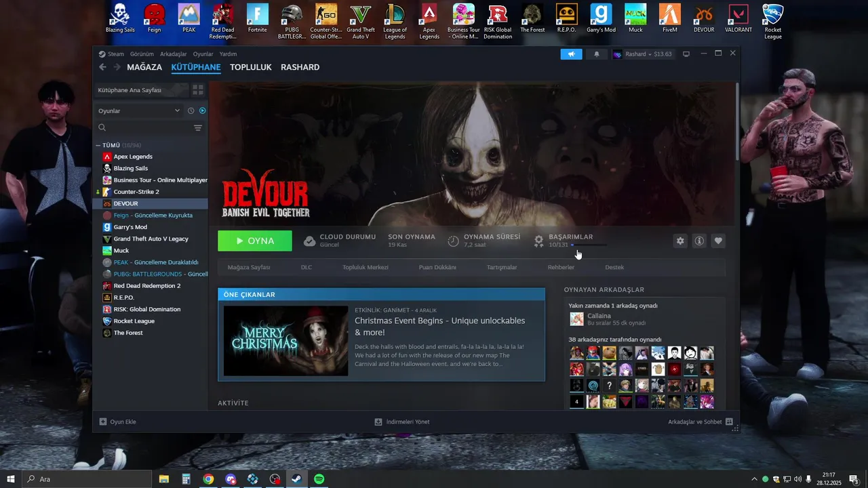Open DEVOUR game settings gear
868x488 pixels.
tap(680, 241)
